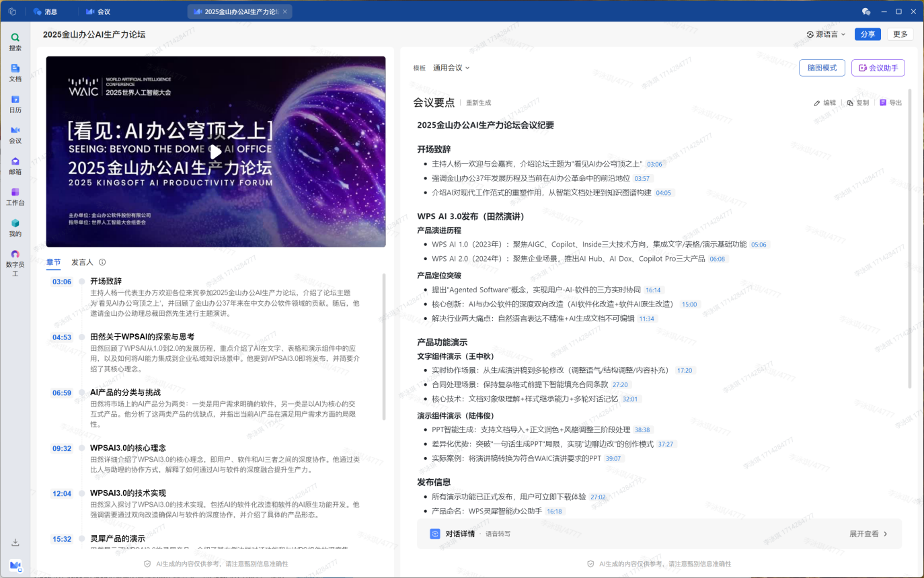Jump to chapter timestamp 06:59
The height and width of the screenshot is (578, 924).
pos(62,393)
